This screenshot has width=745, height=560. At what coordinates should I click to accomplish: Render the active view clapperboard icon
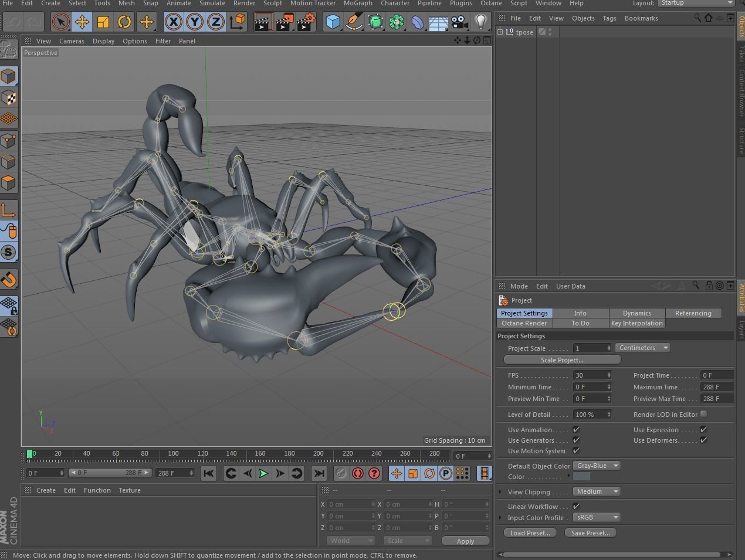coord(263,22)
